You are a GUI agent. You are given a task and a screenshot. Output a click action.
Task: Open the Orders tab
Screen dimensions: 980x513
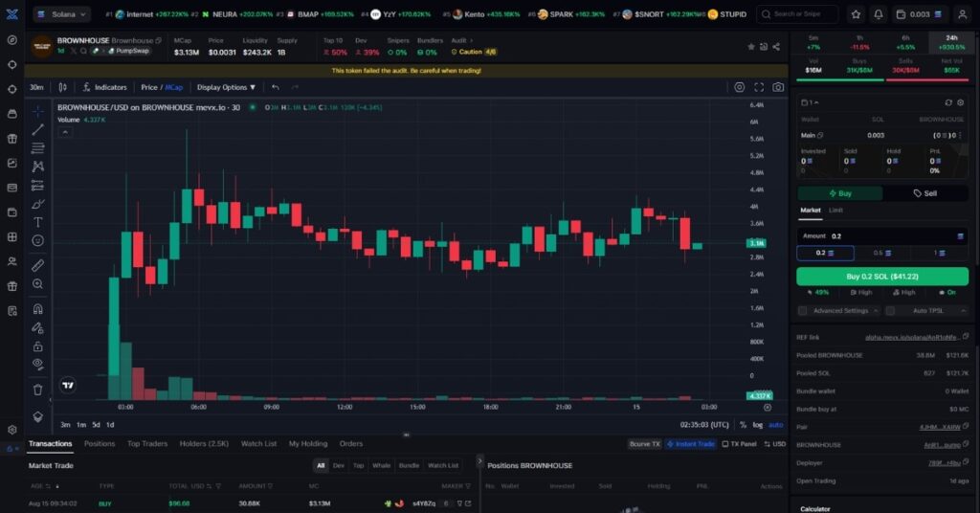coord(350,444)
